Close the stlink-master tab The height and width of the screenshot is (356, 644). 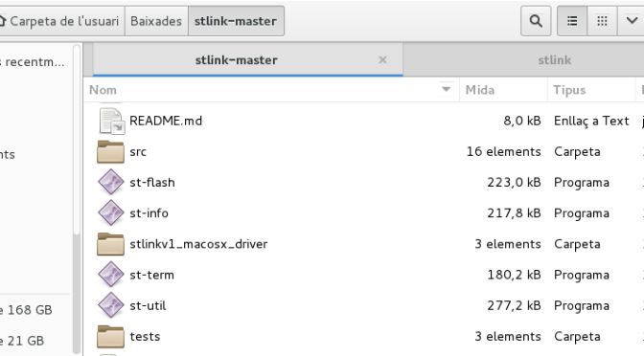(382, 60)
